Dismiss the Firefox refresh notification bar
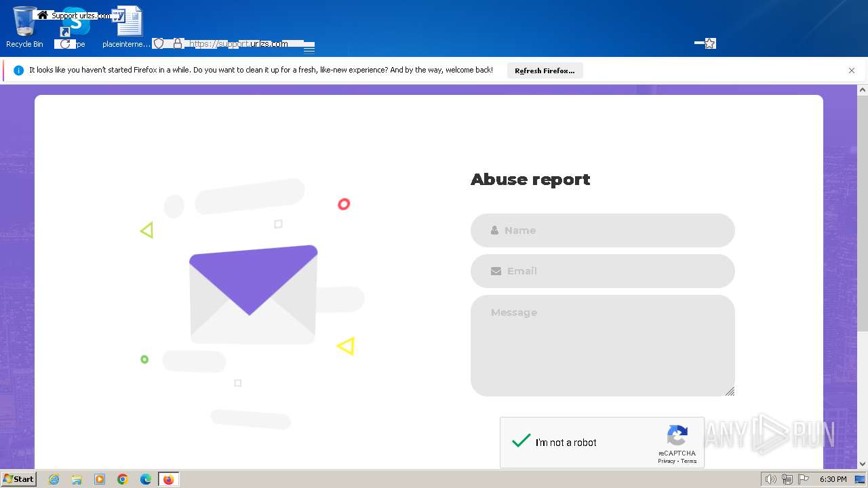This screenshot has height=488, width=868. click(852, 70)
